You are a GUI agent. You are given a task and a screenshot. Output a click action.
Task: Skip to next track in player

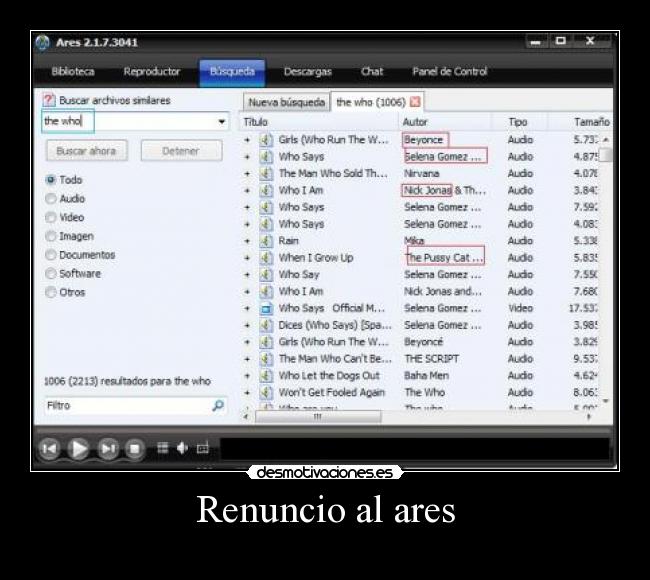point(108,449)
